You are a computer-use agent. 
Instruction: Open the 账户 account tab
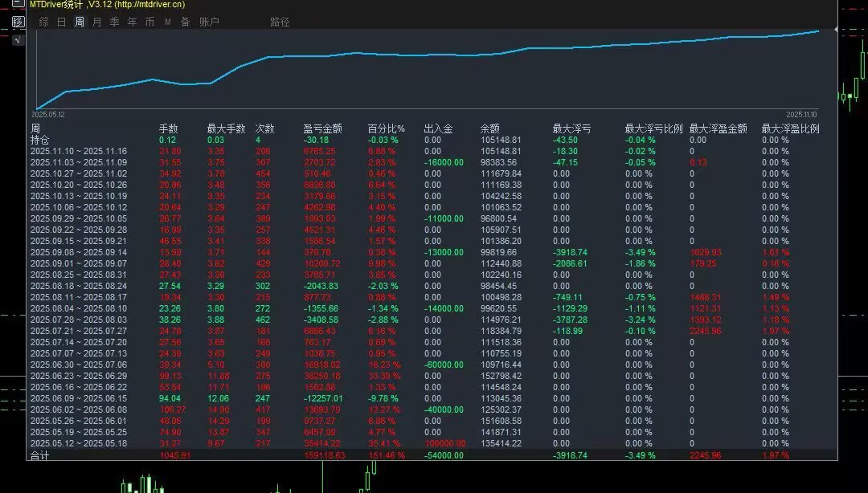click(x=209, y=22)
